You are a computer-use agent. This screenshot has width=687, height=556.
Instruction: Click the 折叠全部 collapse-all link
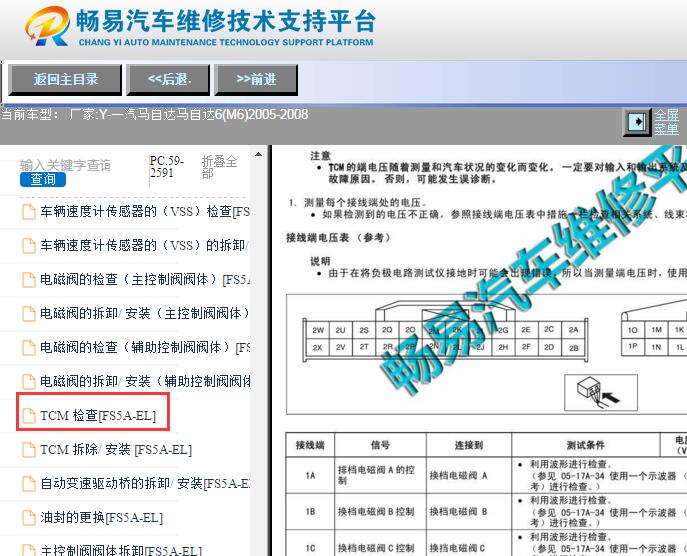coord(219,167)
